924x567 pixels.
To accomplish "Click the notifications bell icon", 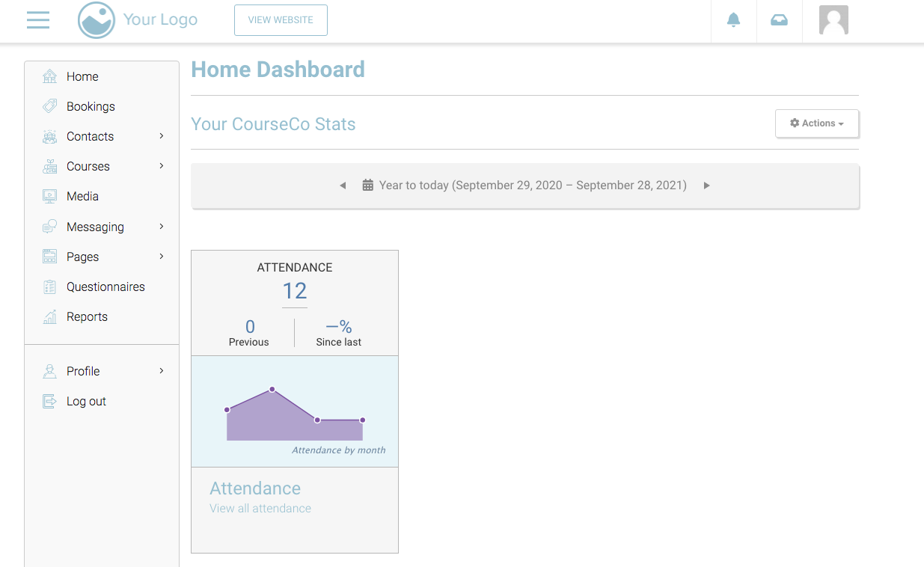I will (733, 20).
